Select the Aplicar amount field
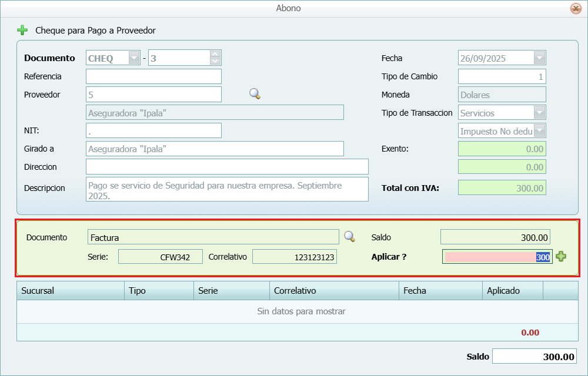The height and width of the screenshot is (376, 588). [497, 257]
